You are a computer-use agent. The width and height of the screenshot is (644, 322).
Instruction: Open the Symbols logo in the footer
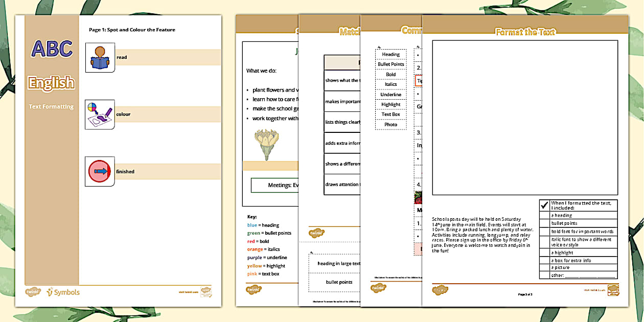pos(63,291)
